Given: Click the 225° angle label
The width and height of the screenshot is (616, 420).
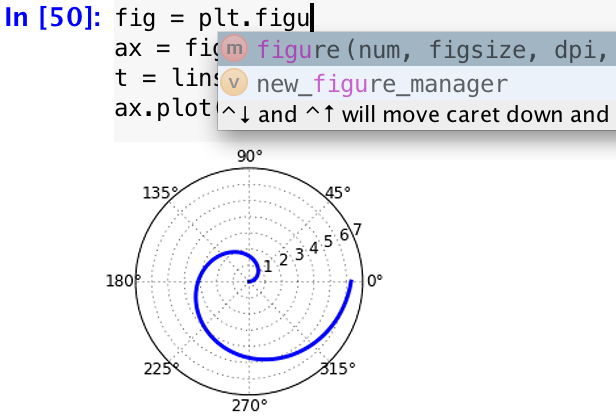Looking at the screenshot, I should (161, 369).
